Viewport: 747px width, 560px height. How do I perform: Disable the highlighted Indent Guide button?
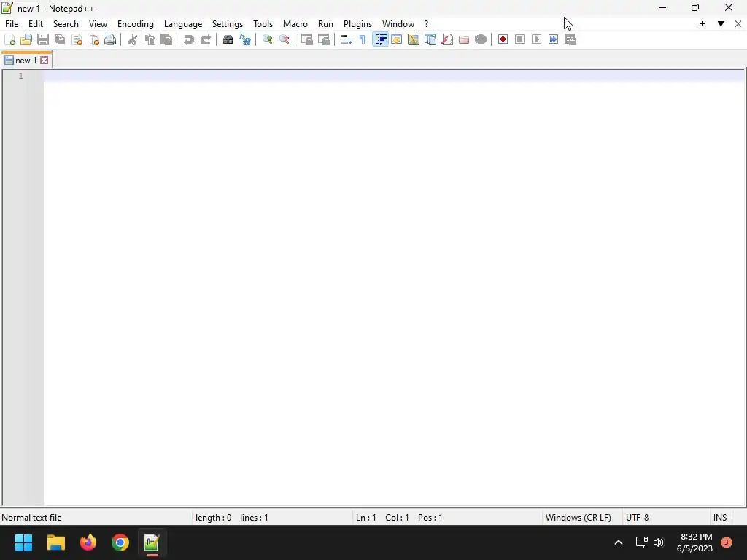tap(380, 39)
